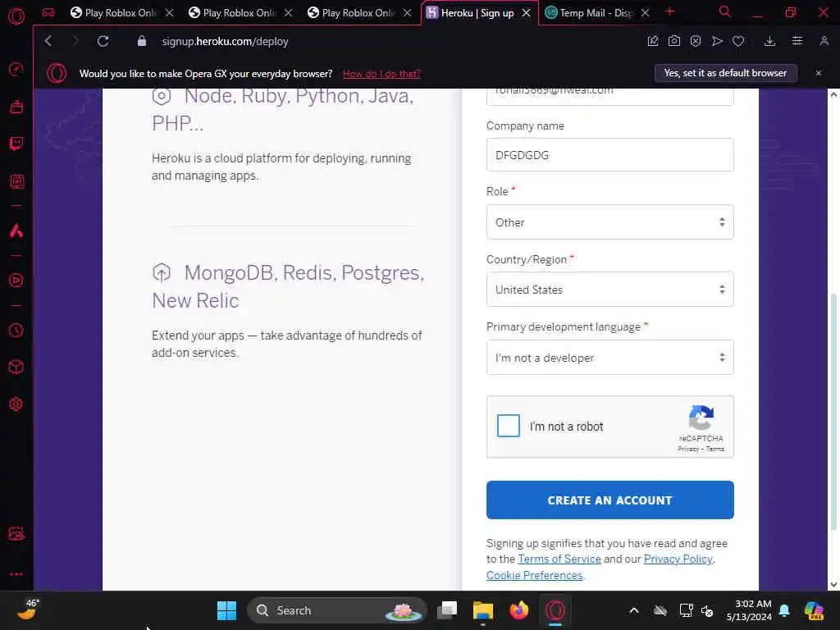Open reCAPTCHA Privacy link

point(688,449)
